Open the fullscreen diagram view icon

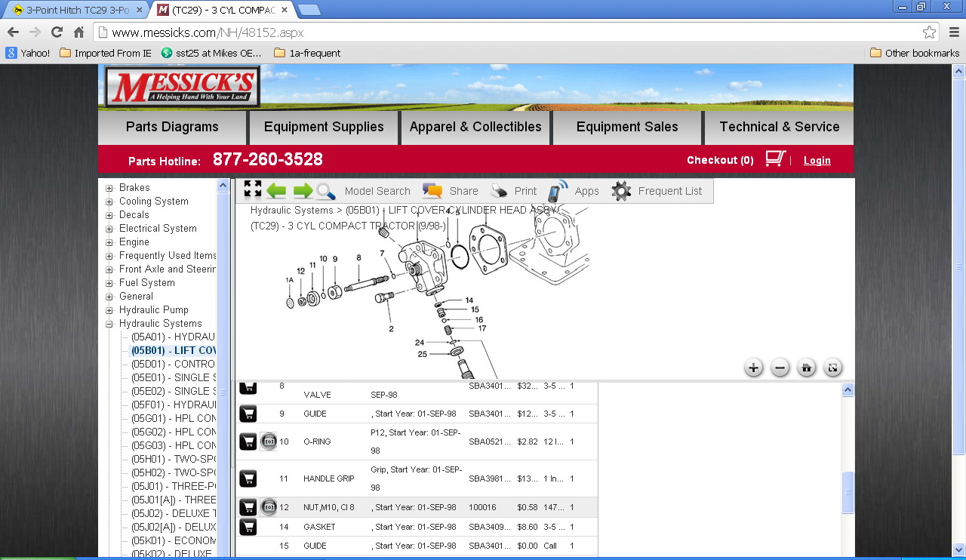click(253, 189)
